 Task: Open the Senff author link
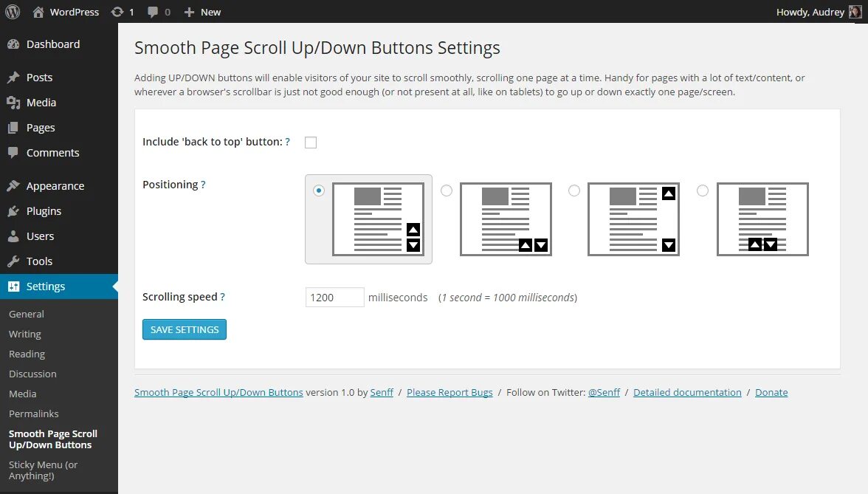[382, 392]
